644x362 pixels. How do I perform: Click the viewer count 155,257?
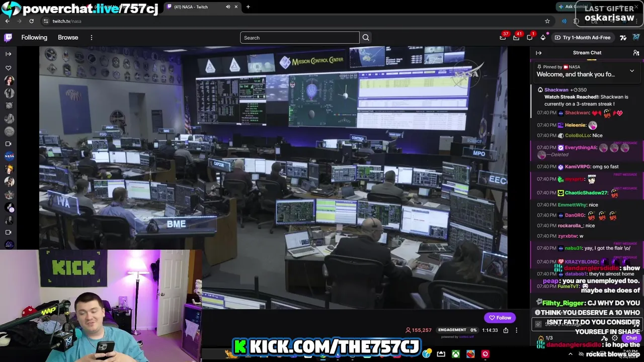[x=419, y=330]
